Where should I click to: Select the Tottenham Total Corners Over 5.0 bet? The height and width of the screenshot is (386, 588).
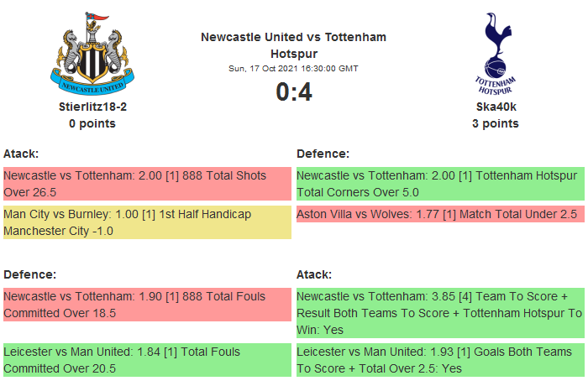[440, 184]
